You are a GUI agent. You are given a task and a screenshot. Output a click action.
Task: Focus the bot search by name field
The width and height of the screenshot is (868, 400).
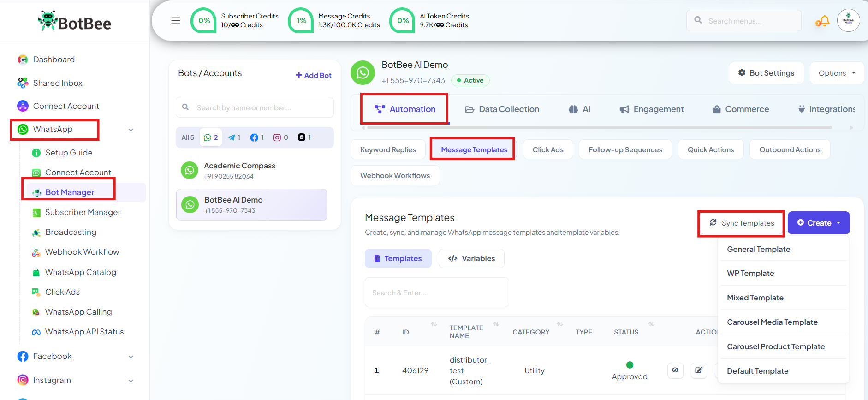tap(255, 107)
